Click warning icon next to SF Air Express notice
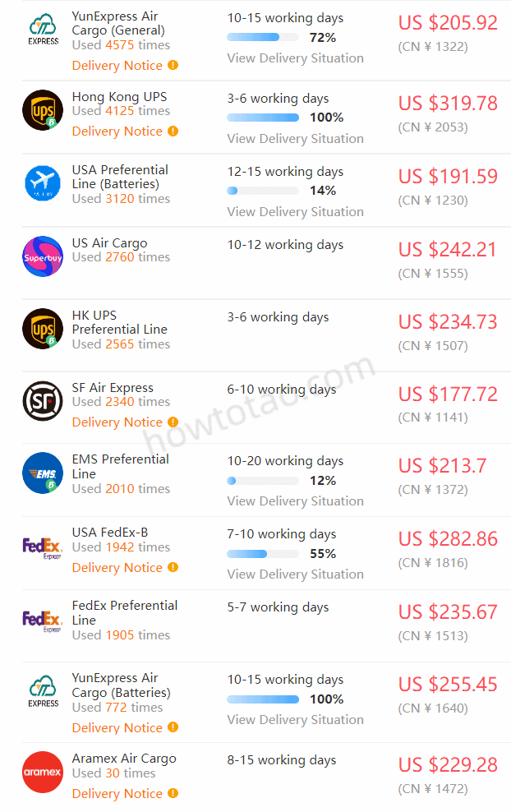511x812 pixels. [x=173, y=422]
